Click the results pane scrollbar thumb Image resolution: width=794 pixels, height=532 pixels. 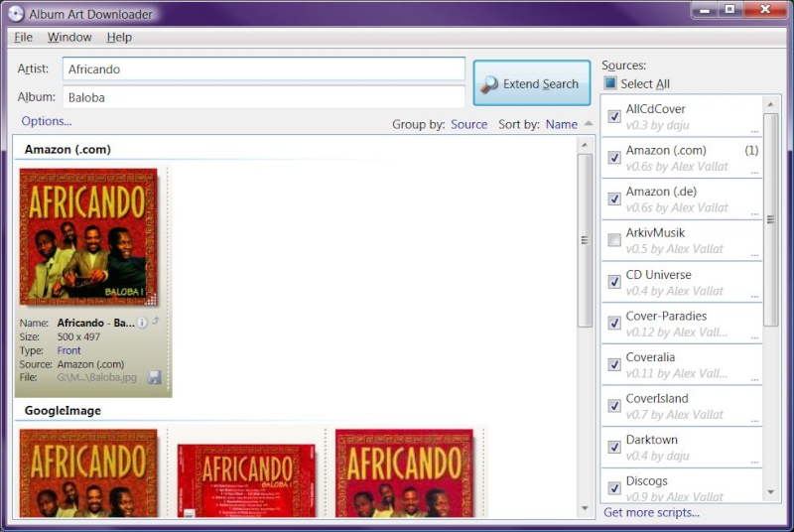(x=585, y=240)
